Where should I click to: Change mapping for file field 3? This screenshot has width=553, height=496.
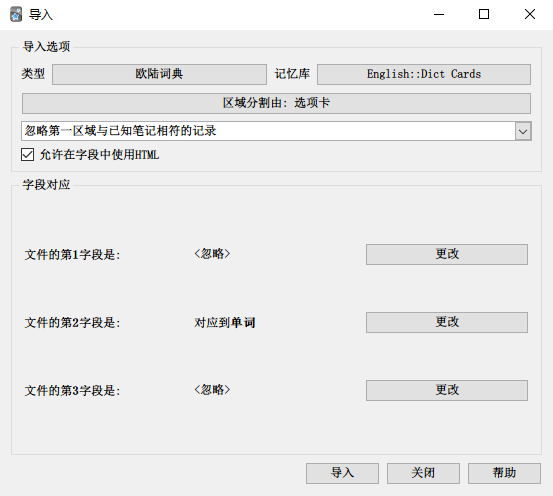(447, 390)
